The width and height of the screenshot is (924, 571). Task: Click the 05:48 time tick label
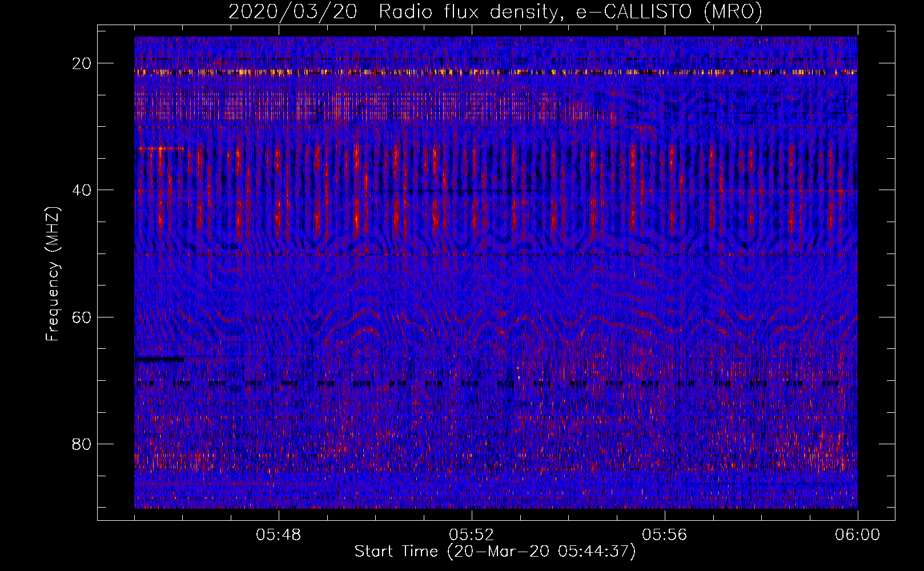pyautogui.click(x=279, y=535)
